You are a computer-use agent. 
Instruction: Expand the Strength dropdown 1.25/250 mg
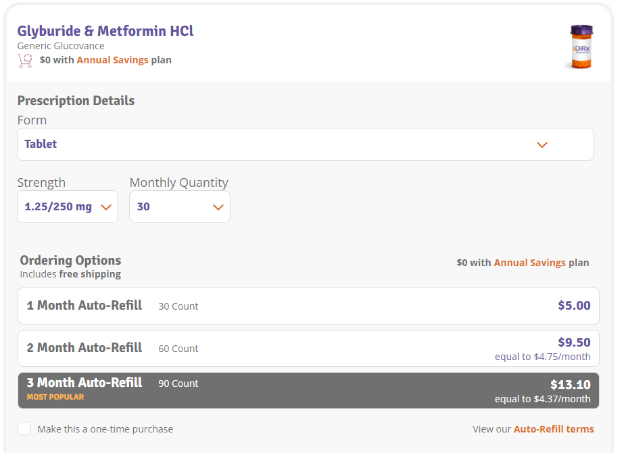(x=68, y=207)
